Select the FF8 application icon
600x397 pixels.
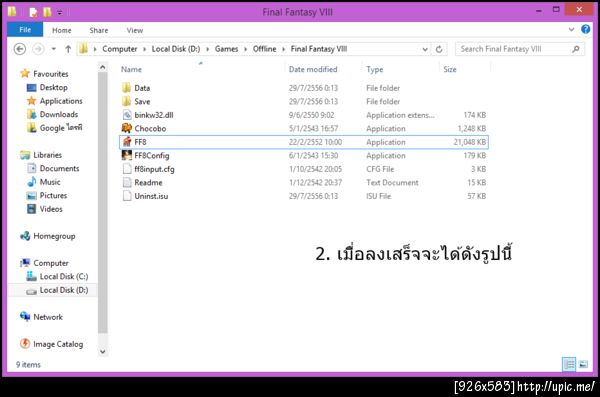[x=127, y=142]
